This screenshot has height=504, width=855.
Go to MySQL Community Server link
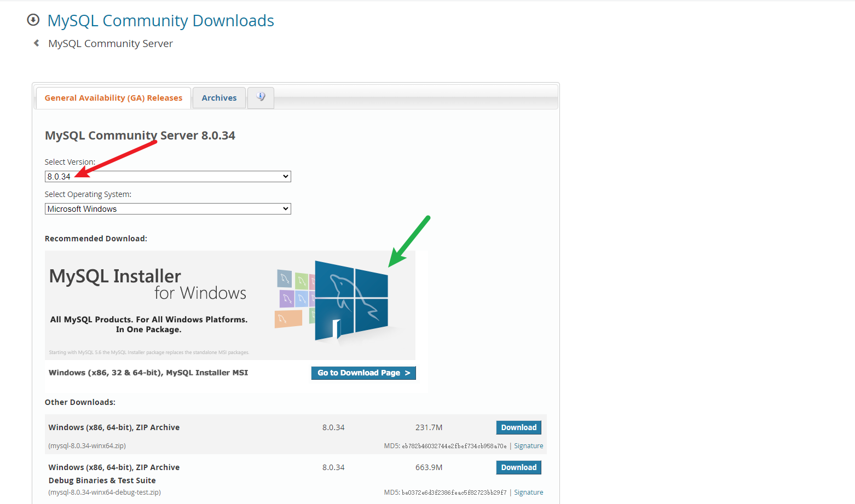tap(111, 43)
